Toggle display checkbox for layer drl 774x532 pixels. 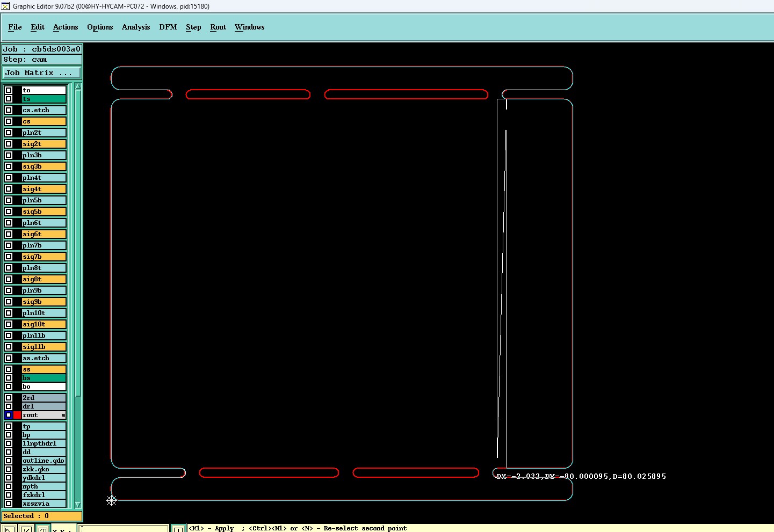pos(9,406)
